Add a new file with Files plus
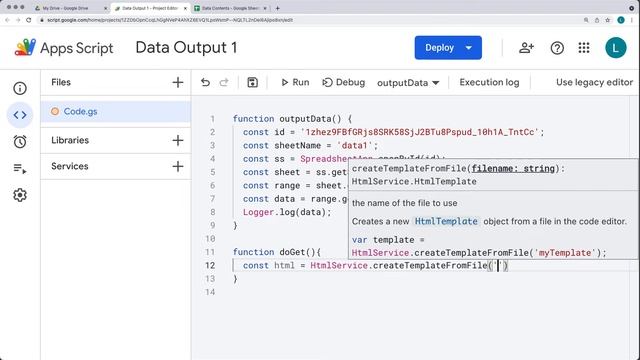Viewport: 640px width, 360px height. click(x=178, y=82)
